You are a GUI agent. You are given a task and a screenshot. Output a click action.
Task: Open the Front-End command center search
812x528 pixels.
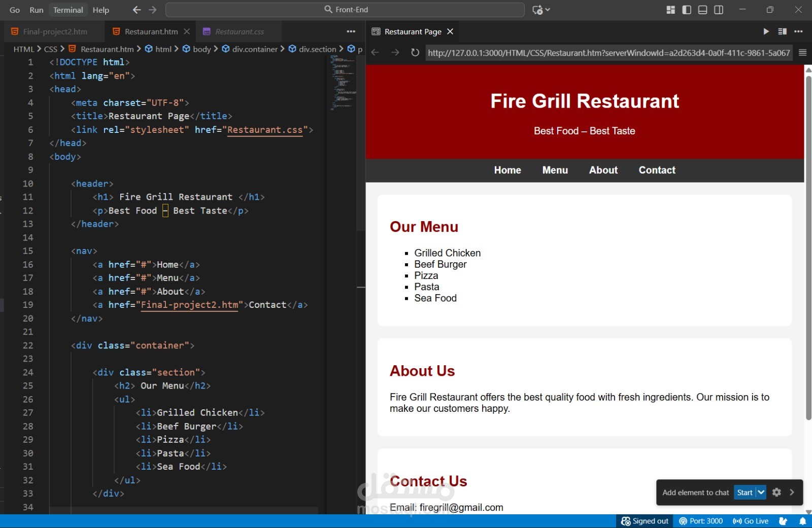coord(345,10)
